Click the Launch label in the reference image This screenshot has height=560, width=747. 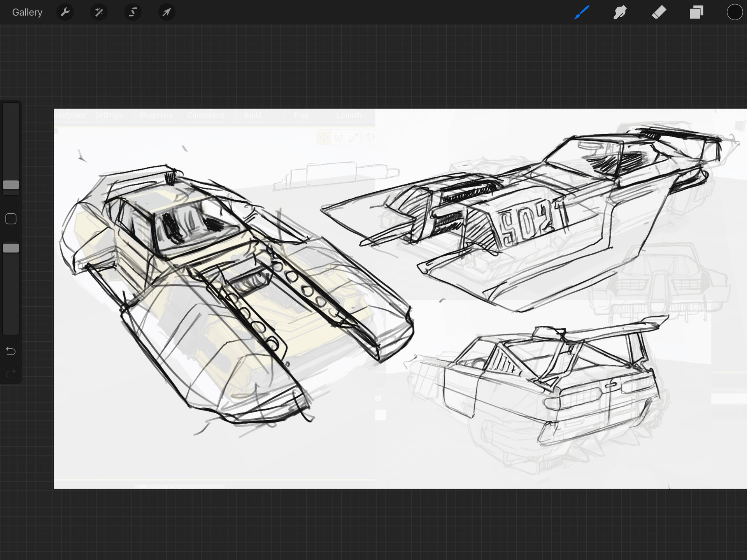click(x=349, y=115)
